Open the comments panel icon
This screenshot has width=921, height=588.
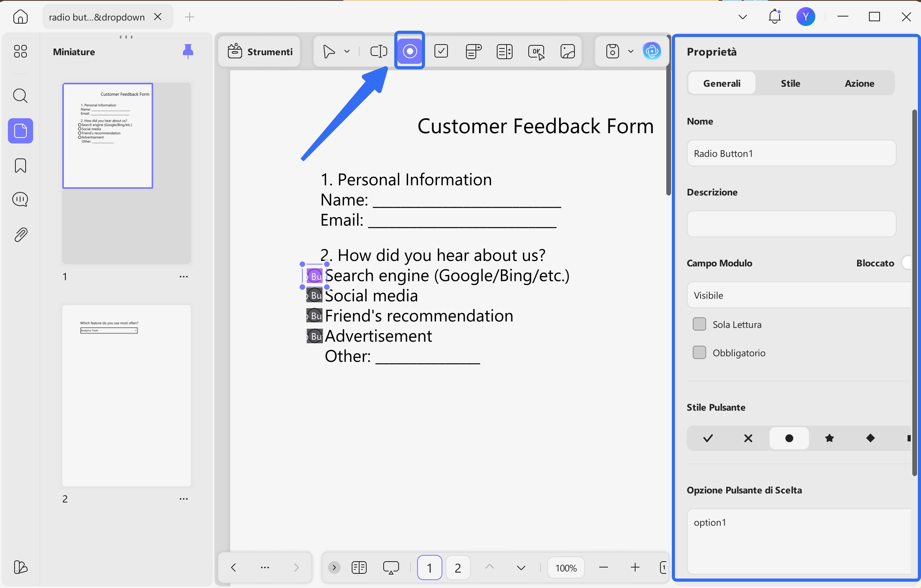21,200
